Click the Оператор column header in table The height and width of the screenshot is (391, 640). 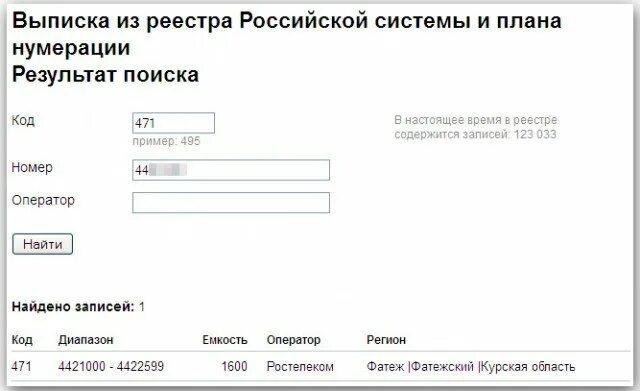293,340
